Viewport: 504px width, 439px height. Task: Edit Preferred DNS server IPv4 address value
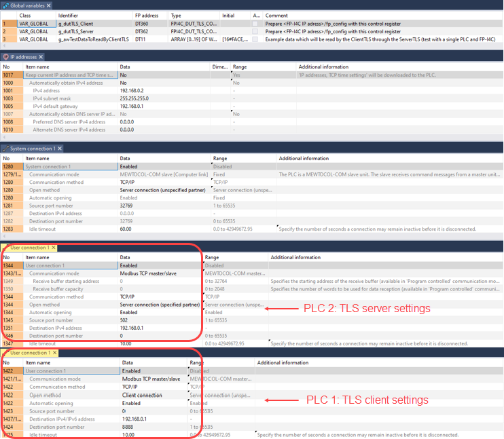pos(164,121)
